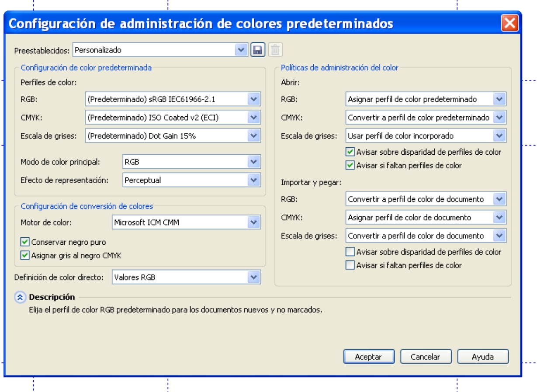537x392 pixels.
Task: Open the default RGB profile dropdown sRGB IEC61966-2.1
Action: coord(173,99)
